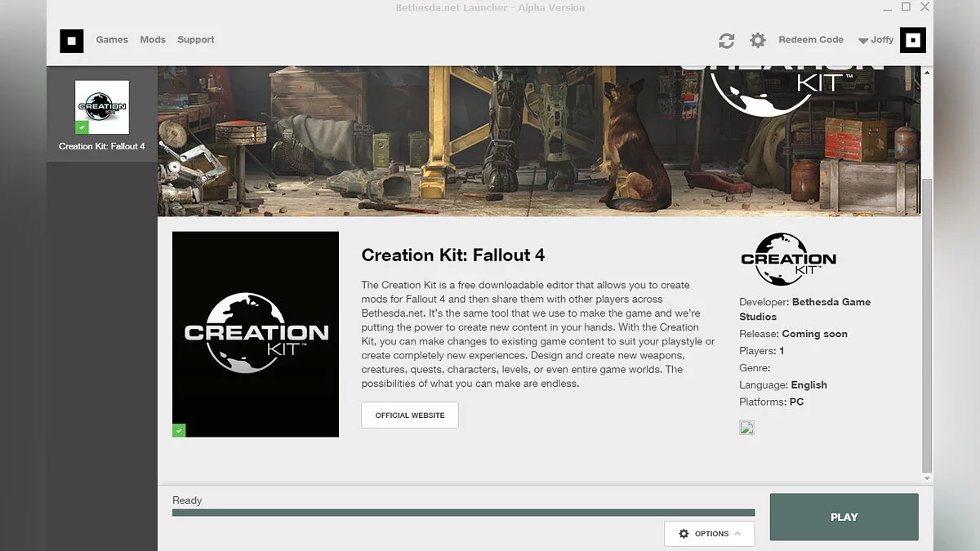Viewport: 980px width, 551px height.
Task: Open the Games menu
Action: (x=112, y=39)
